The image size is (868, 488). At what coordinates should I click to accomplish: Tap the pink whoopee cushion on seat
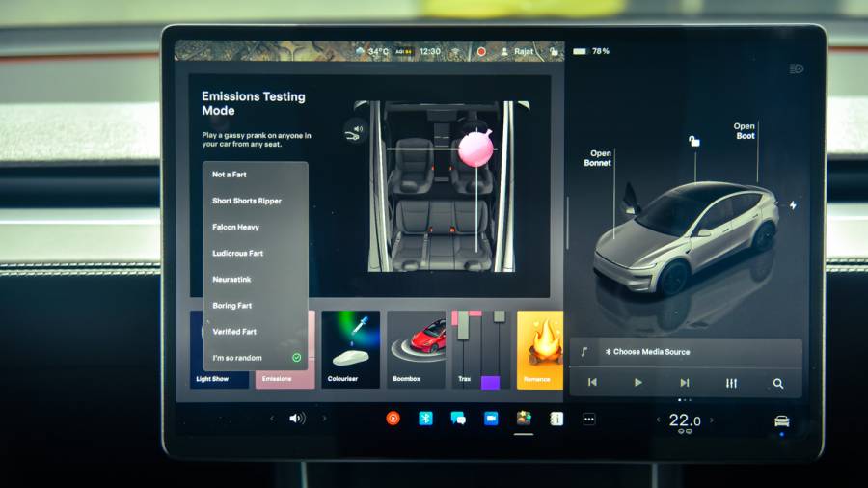pos(475,148)
